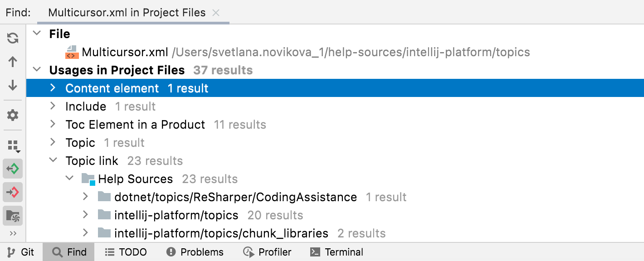Open the Profiler tool window
The width and height of the screenshot is (644, 261).
[x=267, y=252]
